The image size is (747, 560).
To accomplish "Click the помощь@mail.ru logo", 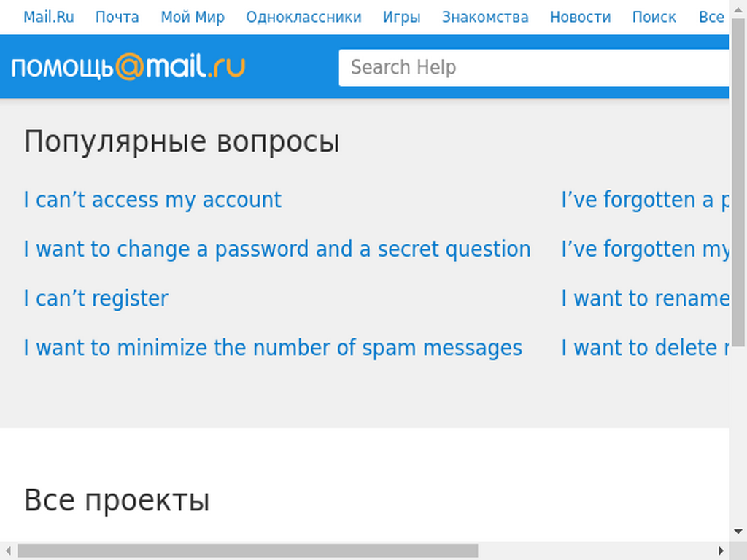I will 128,66.
